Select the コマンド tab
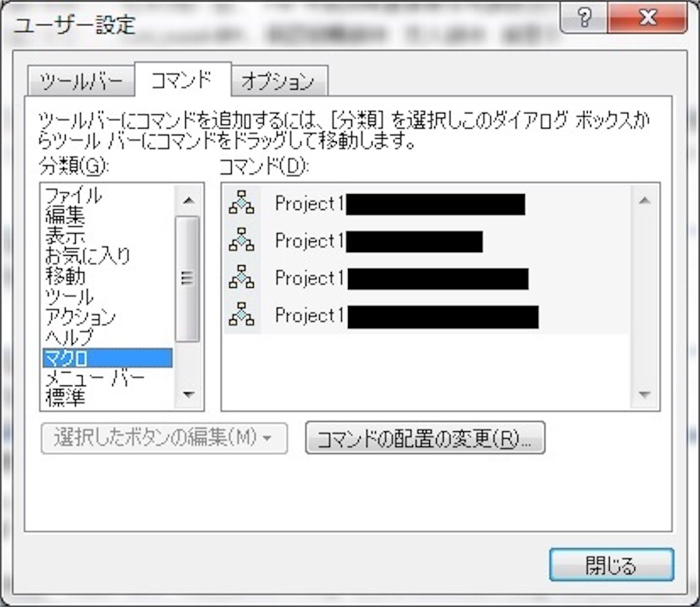Viewport: 700px width, 607px height. (183, 79)
